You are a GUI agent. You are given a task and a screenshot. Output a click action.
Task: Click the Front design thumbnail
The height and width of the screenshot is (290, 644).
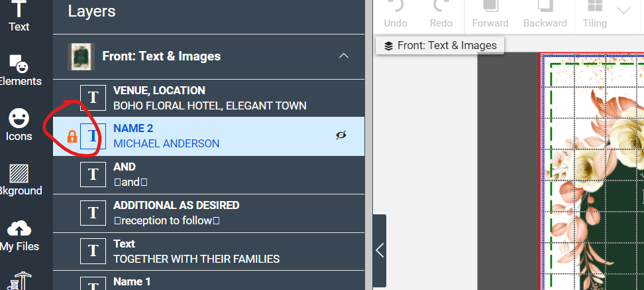coord(81,56)
